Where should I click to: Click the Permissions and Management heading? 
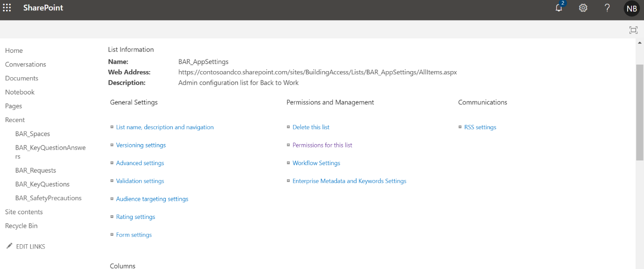(330, 102)
